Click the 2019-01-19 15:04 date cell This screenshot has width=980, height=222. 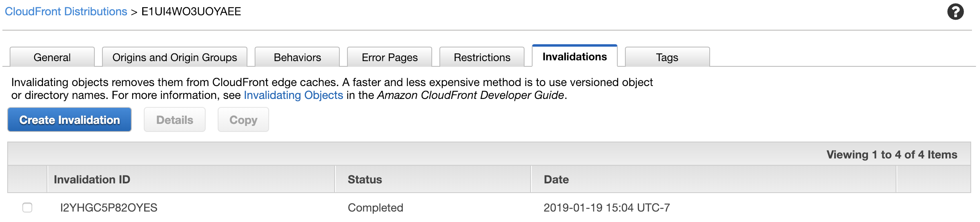(606, 208)
